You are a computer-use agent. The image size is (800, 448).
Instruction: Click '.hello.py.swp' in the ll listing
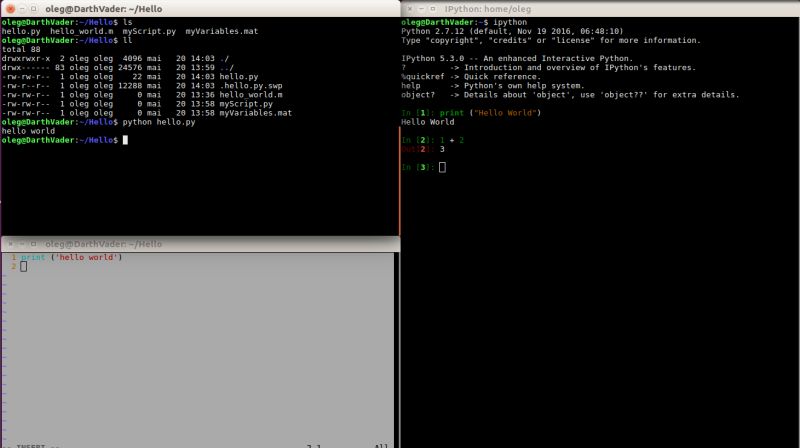click(251, 86)
